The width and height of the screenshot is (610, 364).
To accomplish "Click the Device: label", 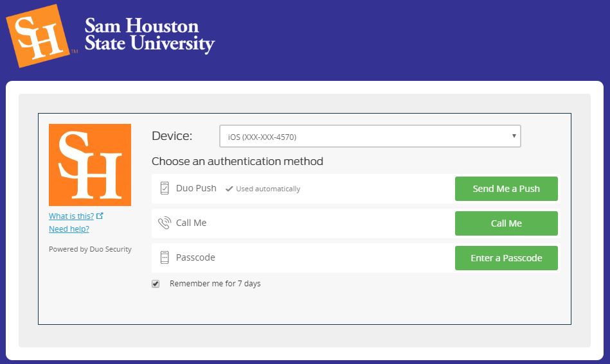I will coord(172,136).
